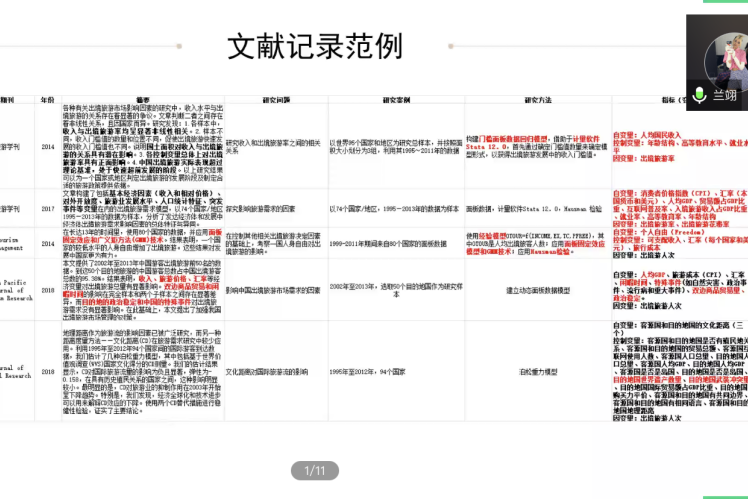
Task: Click the slide title 文献记录范例
Action: coord(315,45)
